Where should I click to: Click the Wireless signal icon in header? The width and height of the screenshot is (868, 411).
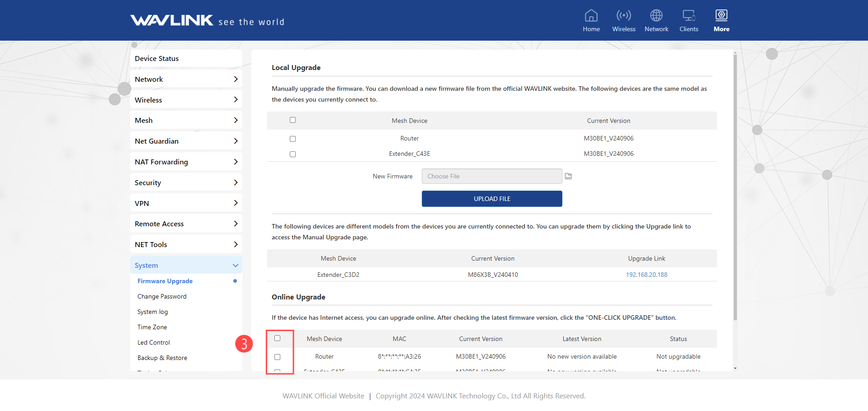pos(623,16)
